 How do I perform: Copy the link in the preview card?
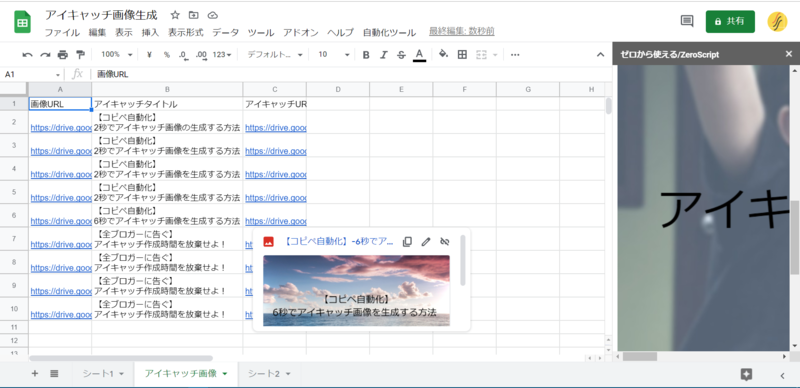point(407,241)
